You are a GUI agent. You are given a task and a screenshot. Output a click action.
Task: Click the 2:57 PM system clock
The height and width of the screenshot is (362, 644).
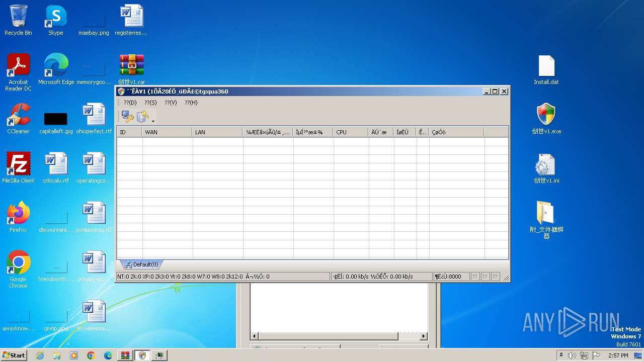click(x=618, y=355)
